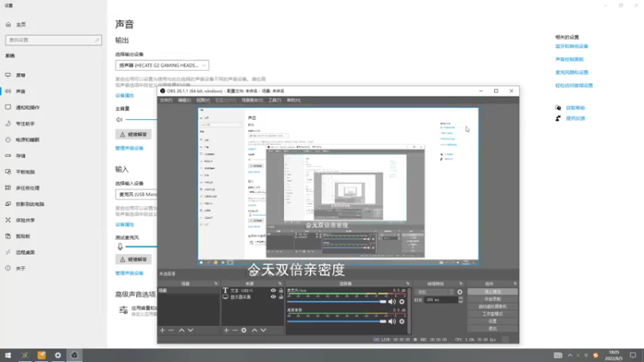Open 设置 from OBS Controls panel
The image size is (644, 362).
pyautogui.click(x=493, y=321)
